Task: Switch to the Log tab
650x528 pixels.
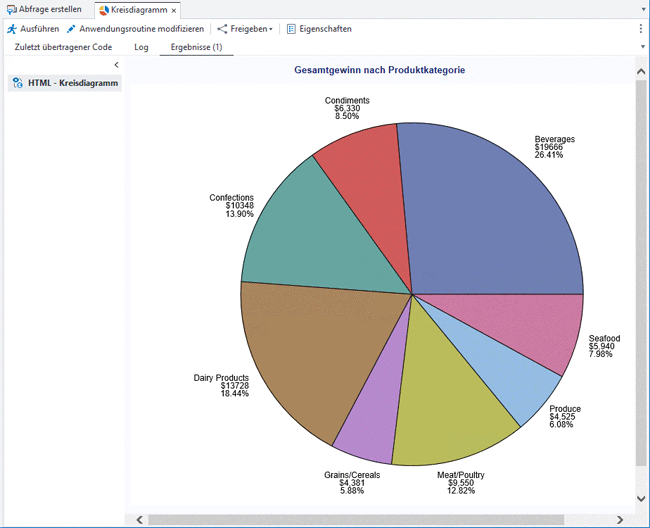Action: tap(141, 47)
